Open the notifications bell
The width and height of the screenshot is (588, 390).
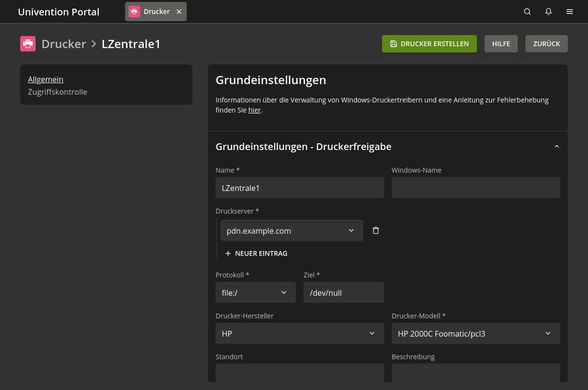pos(549,12)
